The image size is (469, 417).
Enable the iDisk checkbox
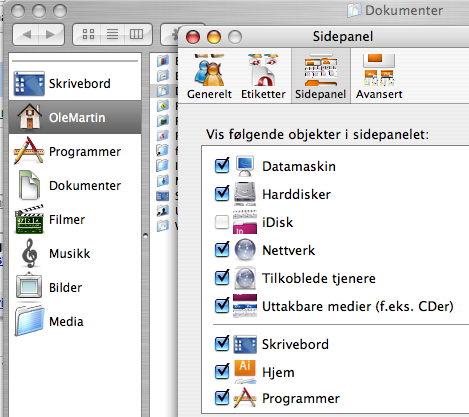pyautogui.click(x=222, y=222)
